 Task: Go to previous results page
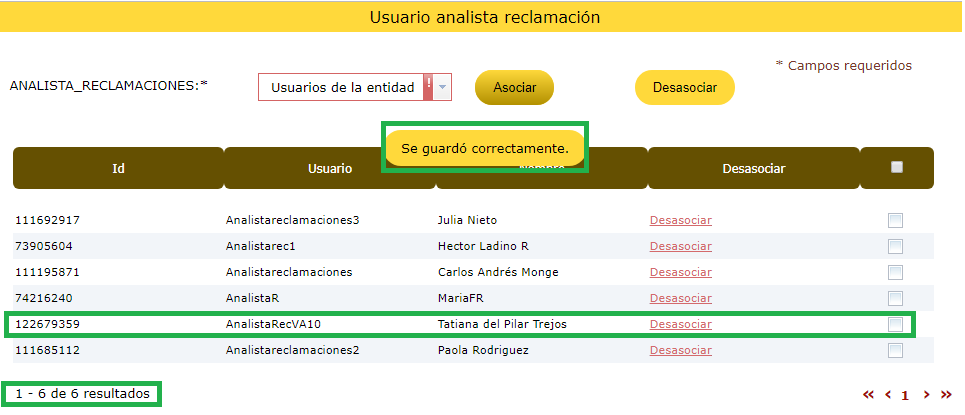[887, 395]
